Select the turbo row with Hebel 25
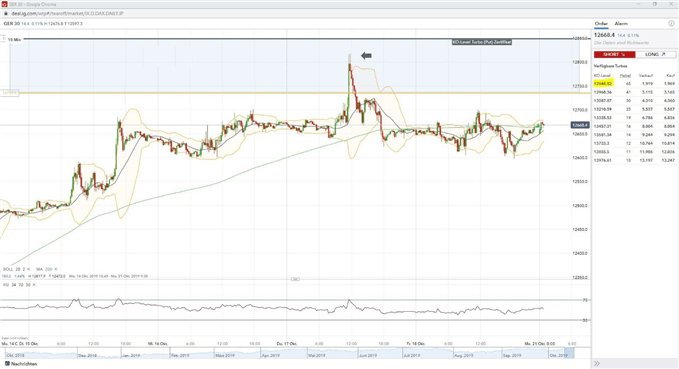This screenshot has height=369, width=679. pos(634,109)
